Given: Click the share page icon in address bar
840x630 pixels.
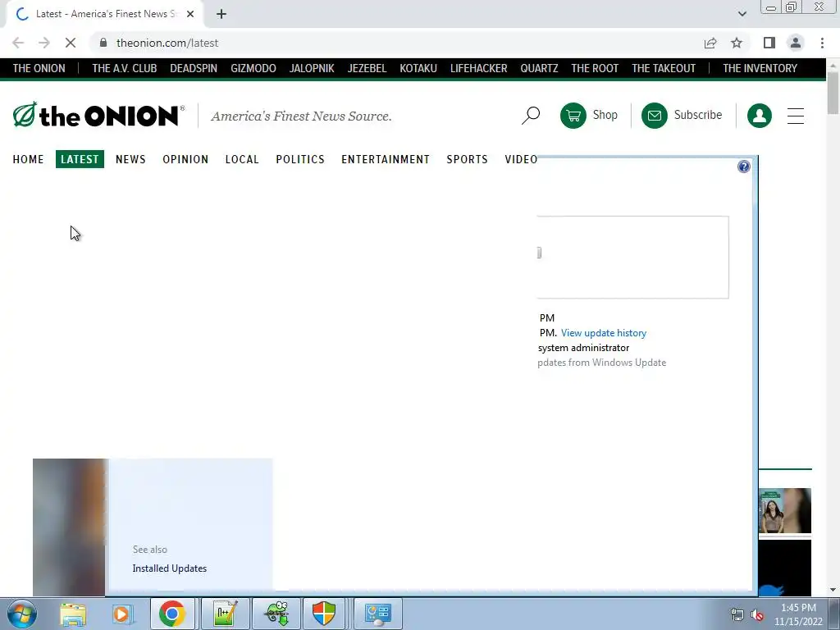Looking at the screenshot, I should tap(710, 43).
